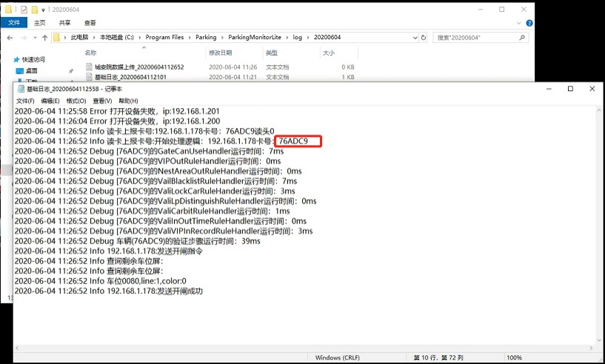Switch to Explorer 共享 tab
Screen dimensions: 605x364
[65, 23]
